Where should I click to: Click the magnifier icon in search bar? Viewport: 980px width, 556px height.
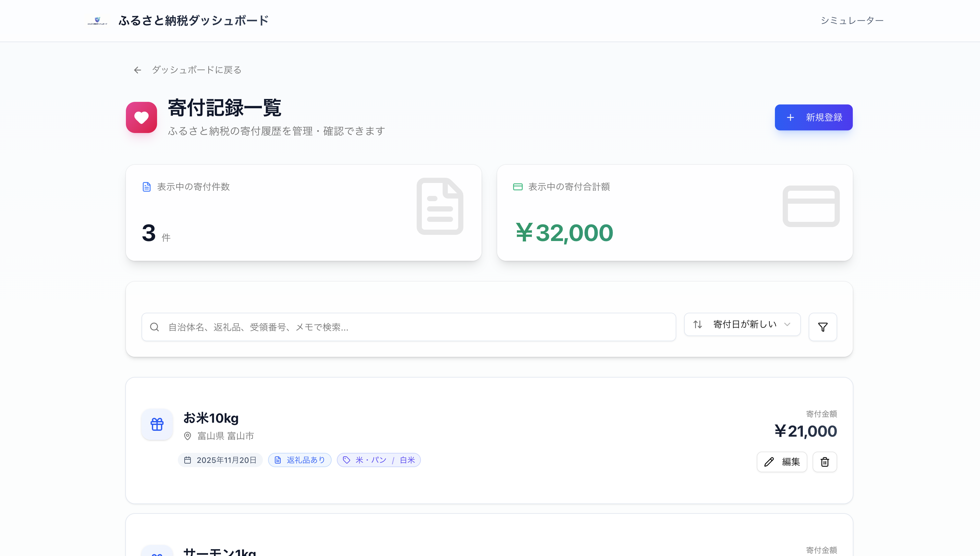point(154,327)
